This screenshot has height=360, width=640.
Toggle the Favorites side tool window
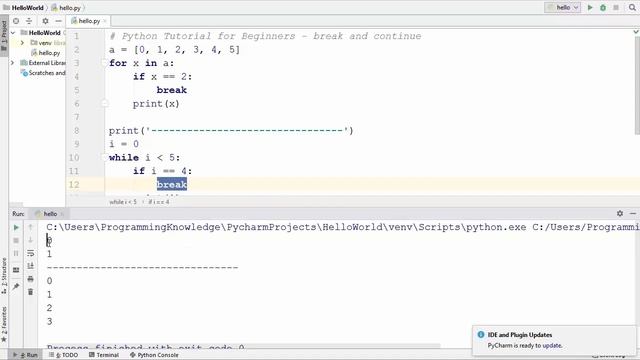[4, 324]
